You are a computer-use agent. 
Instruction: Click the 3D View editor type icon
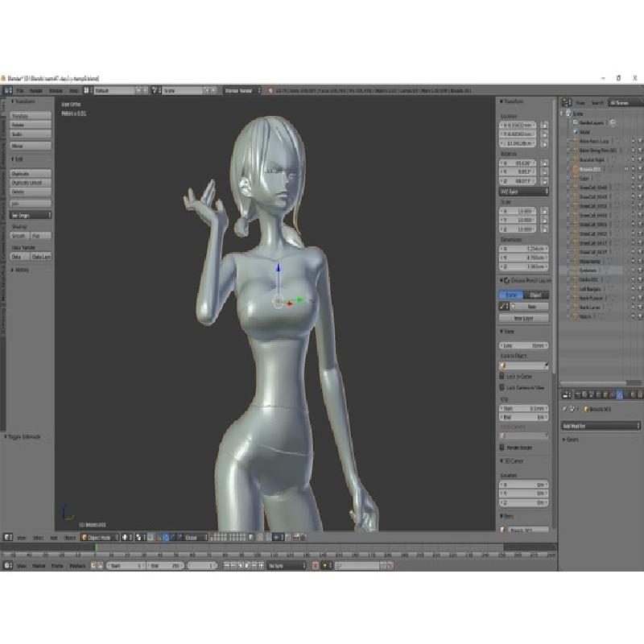pos(6,537)
